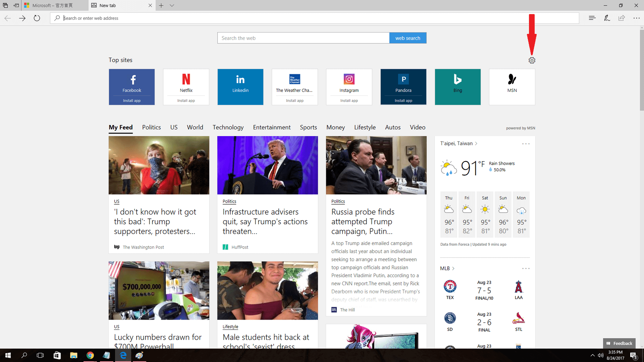The image size is (644, 362).
Task: Select the Money feed tab
Action: [335, 127]
